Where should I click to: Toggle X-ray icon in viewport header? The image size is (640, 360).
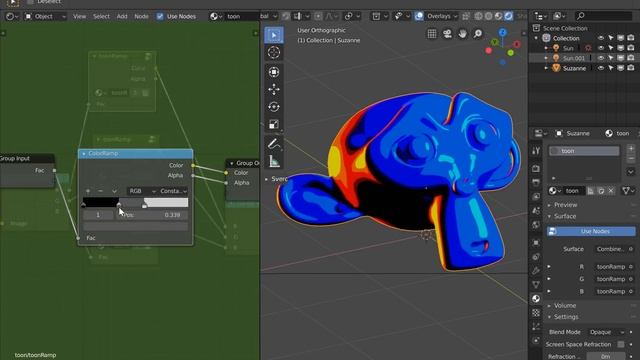[x=466, y=16]
